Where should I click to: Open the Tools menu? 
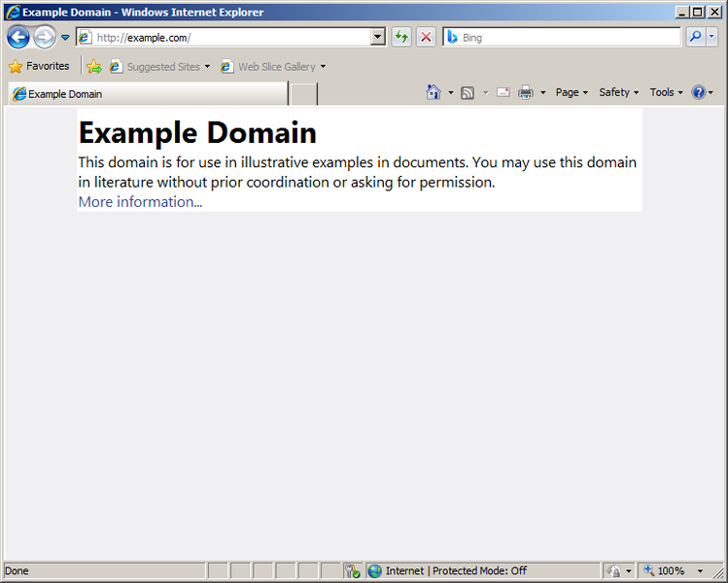[666, 92]
